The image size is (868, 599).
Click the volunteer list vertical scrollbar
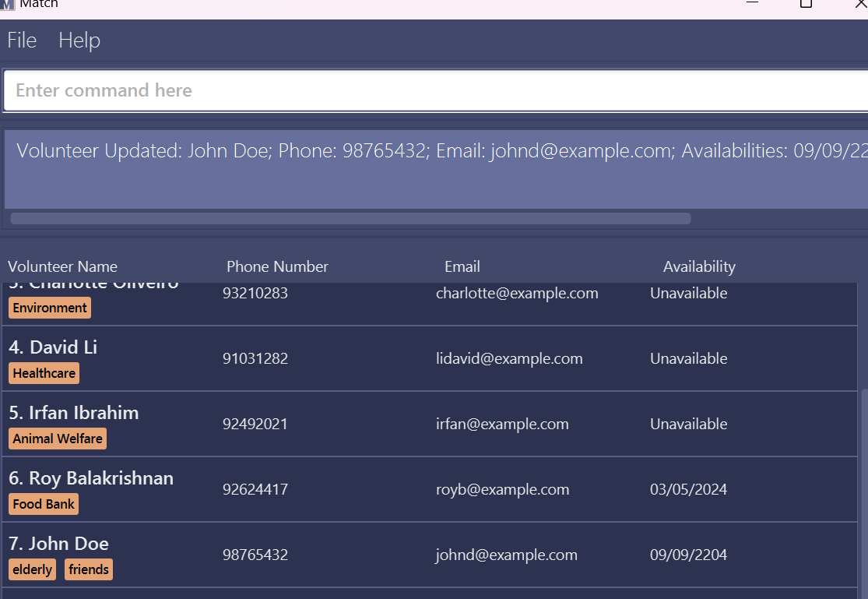(x=863, y=493)
